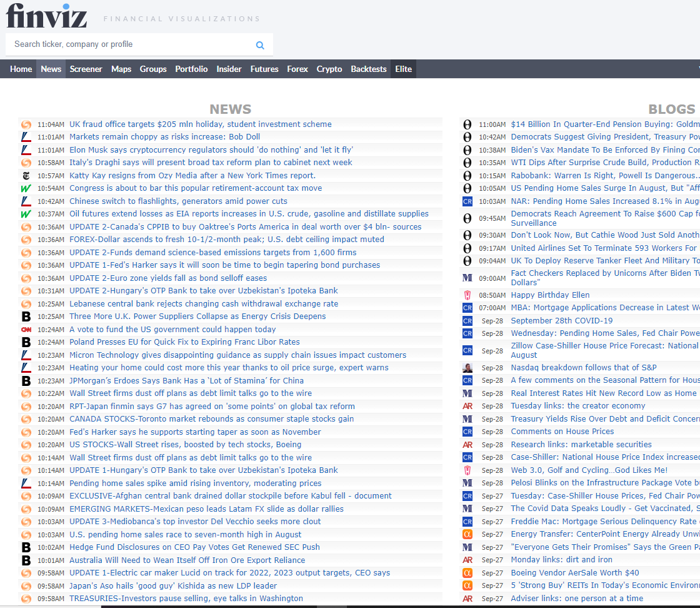This screenshot has width=700, height=608.
Task: Click the green WSJ icon beside retirement-account story
Action: [x=26, y=188]
